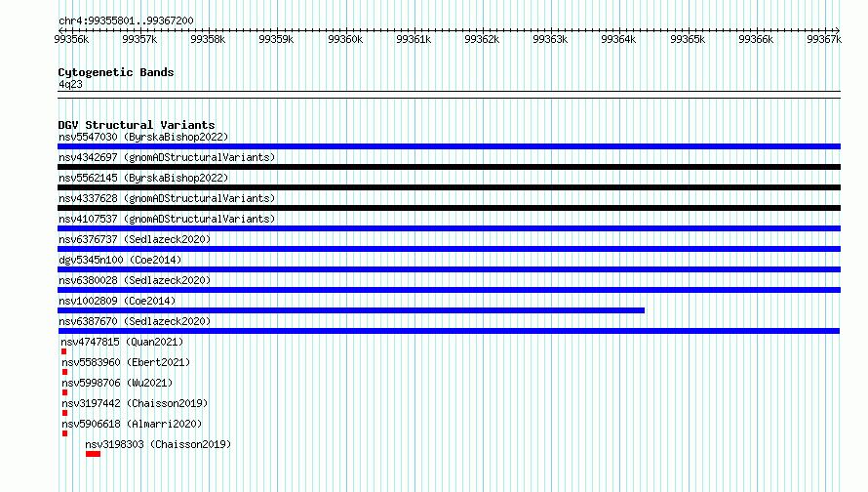The image size is (868, 492).
Task: Click the 99364k ruler tick label
Action: 619,39
